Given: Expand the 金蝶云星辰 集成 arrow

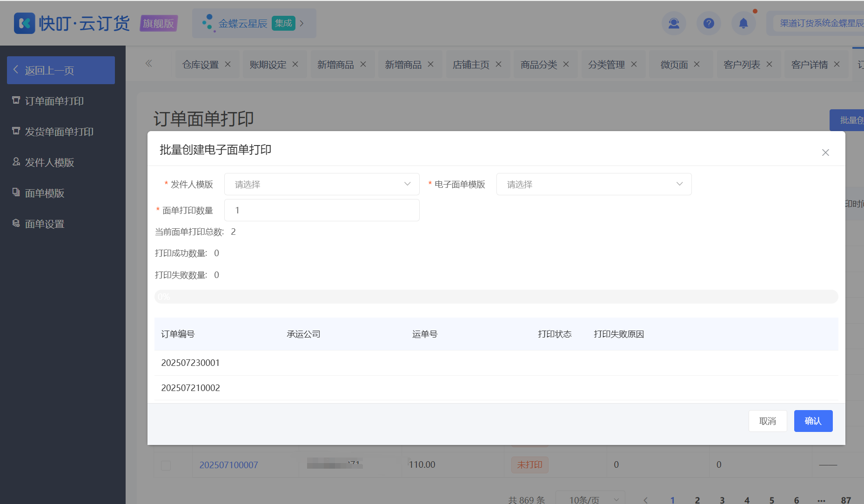Looking at the screenshot, I should 301,23.
